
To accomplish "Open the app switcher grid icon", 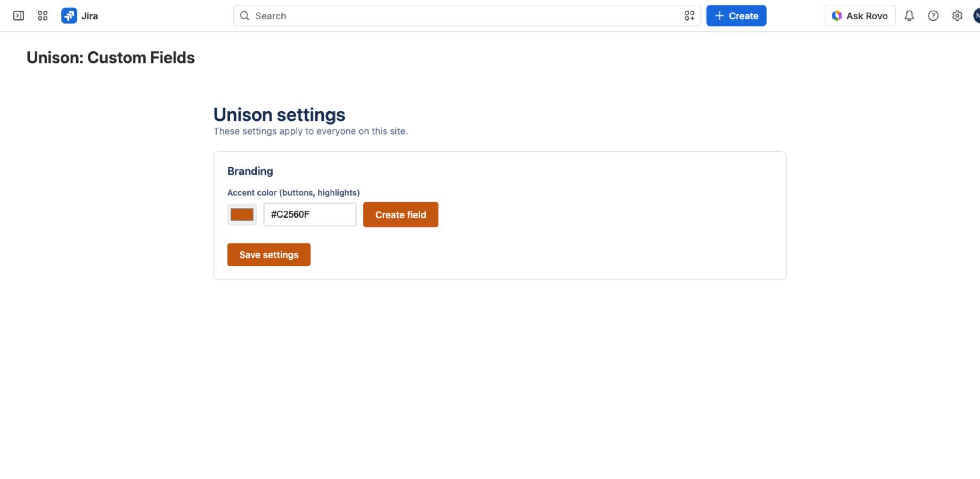I will click(43, 16).
